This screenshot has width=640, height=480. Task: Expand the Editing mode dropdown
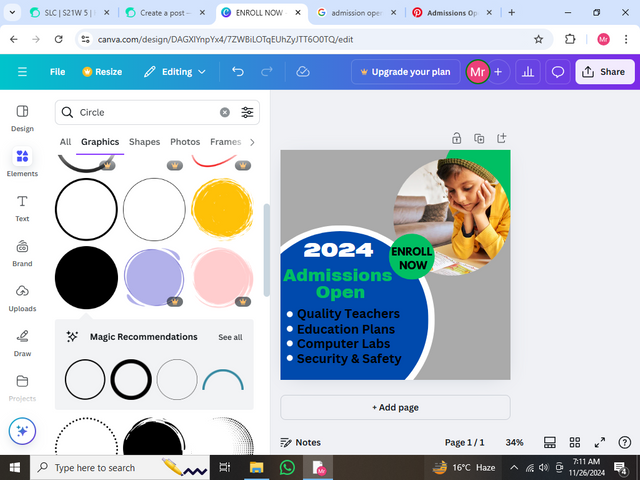[175, 72]
